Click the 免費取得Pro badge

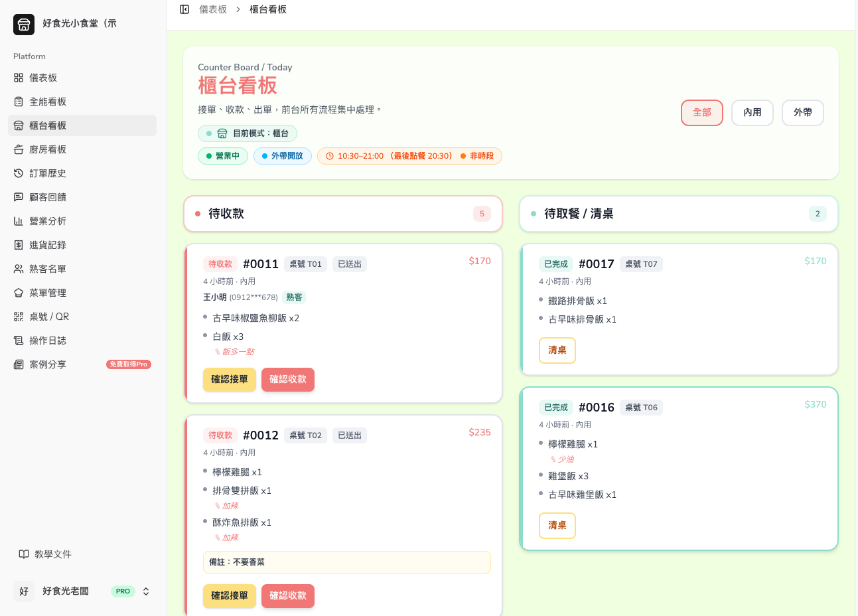tap(129, 364)
